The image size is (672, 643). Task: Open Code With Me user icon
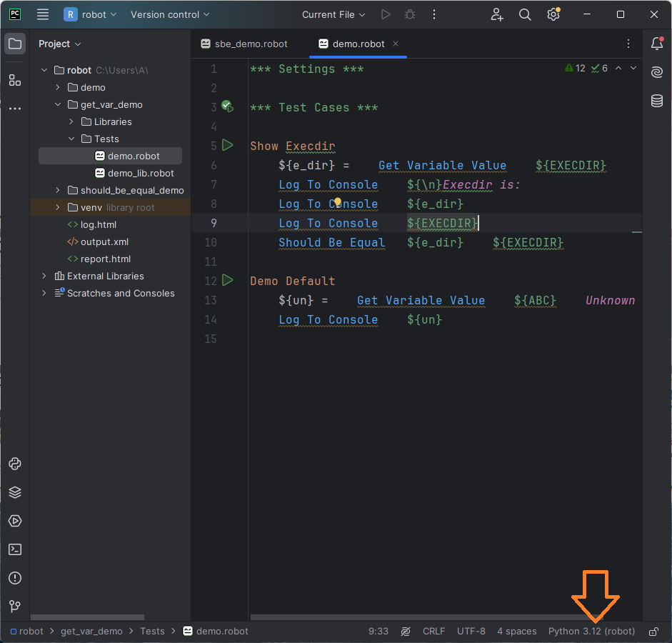pyautogui.click(x=497, y=14)
